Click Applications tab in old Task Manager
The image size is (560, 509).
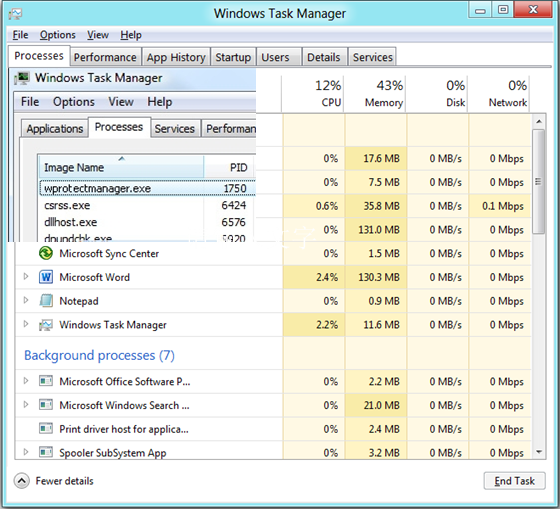tap(55, 129)
